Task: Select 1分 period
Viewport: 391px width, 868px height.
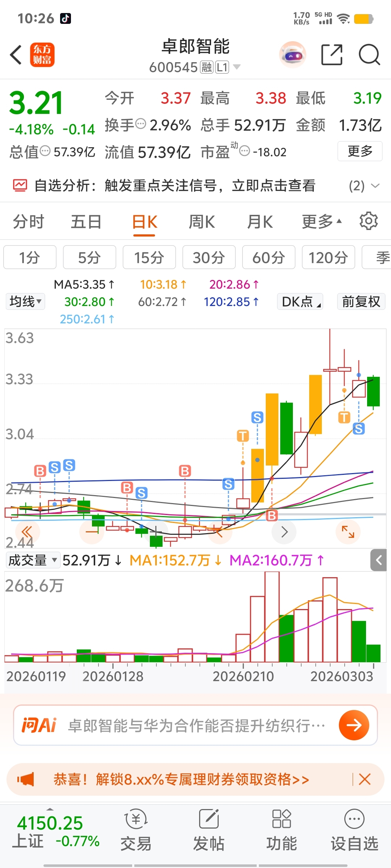Action: 30,257
